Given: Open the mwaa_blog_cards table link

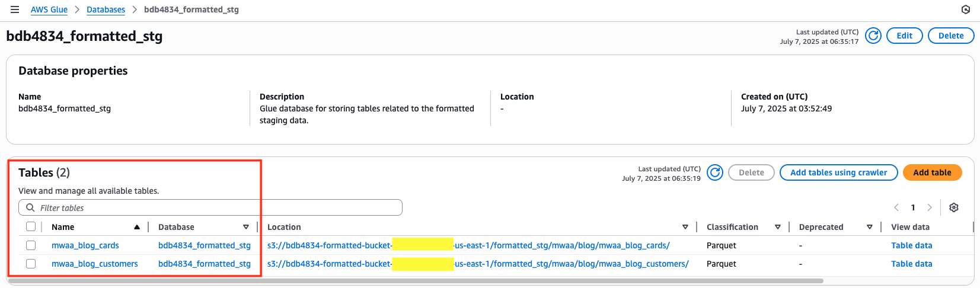Looking at the screenshot, I should [85, 245].
